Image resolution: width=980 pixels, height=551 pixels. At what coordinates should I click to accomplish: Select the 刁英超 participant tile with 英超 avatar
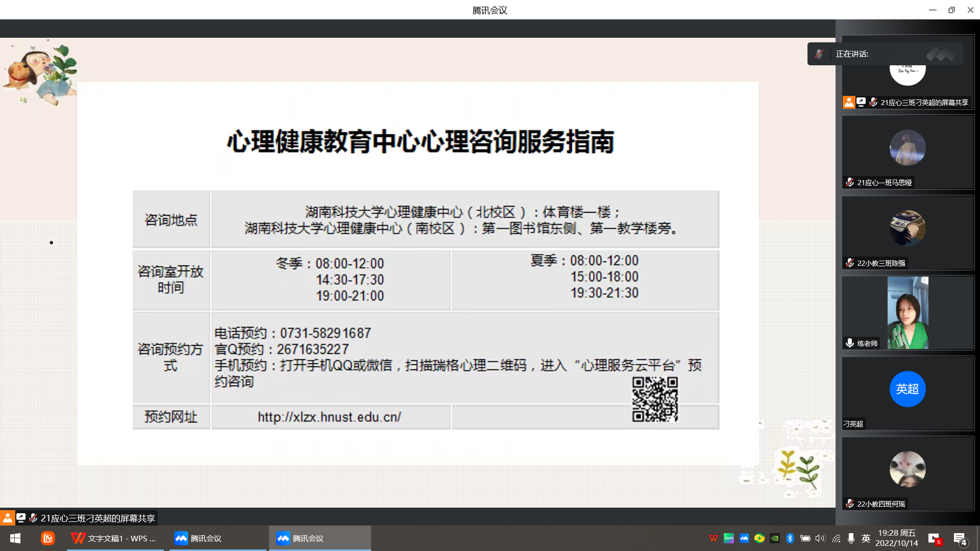coord(908,393)
